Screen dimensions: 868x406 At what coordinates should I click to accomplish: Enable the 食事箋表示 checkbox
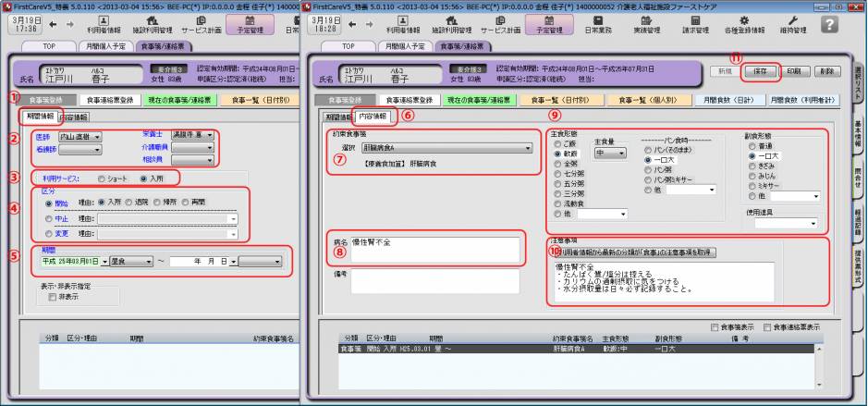tap(714, 326)
